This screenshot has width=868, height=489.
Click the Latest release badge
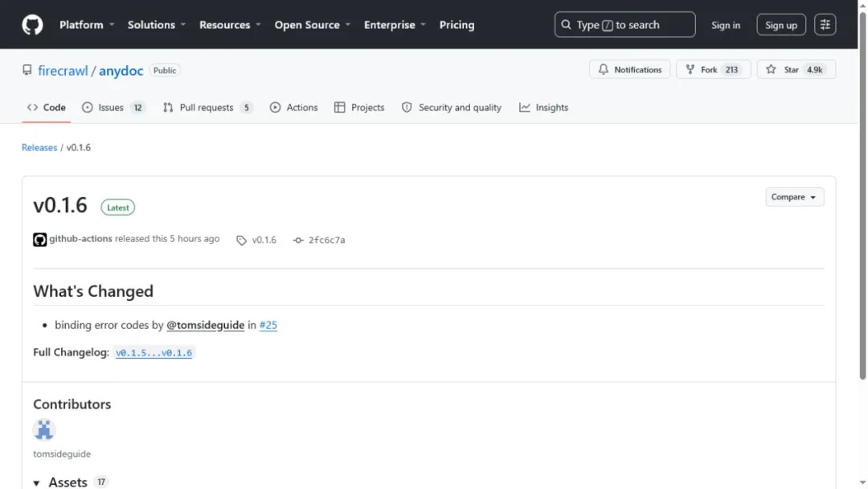point(117,208)
